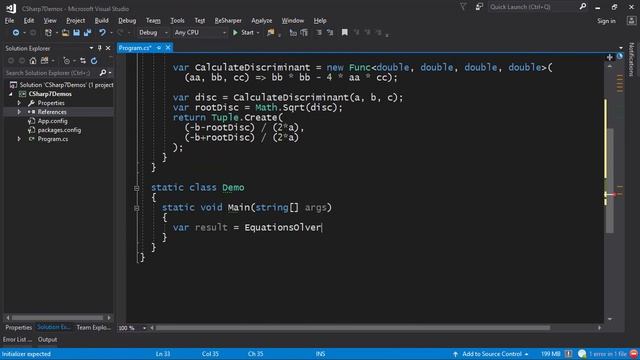Select packages.config in Solution Explorer
Screen dimensions: 640x360
(59, 130)
